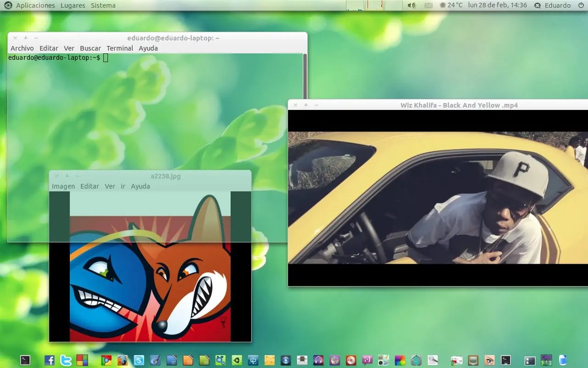Viewport: 588px width, 368px height.
Task: Open Editar menu in a2238.jpg viewer
Action: click(x=90, y=186)
